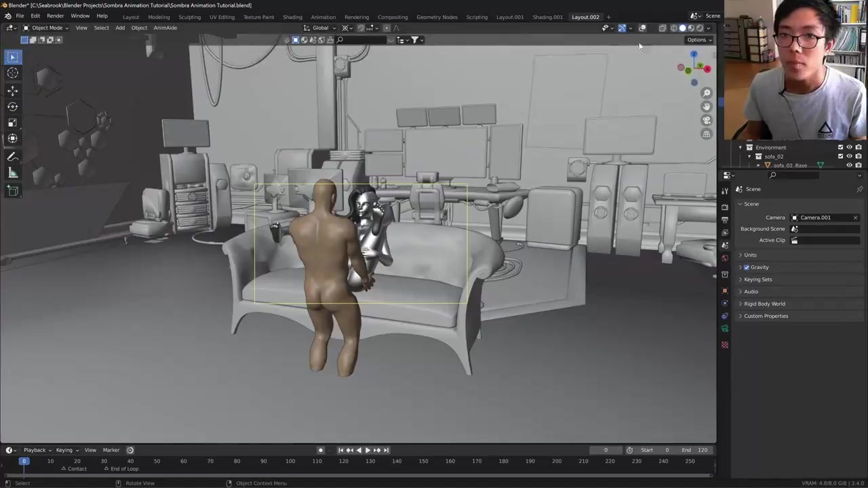The image size is (868, 488).
Task: Choose the Scale tool
Action: coord(12,123)
